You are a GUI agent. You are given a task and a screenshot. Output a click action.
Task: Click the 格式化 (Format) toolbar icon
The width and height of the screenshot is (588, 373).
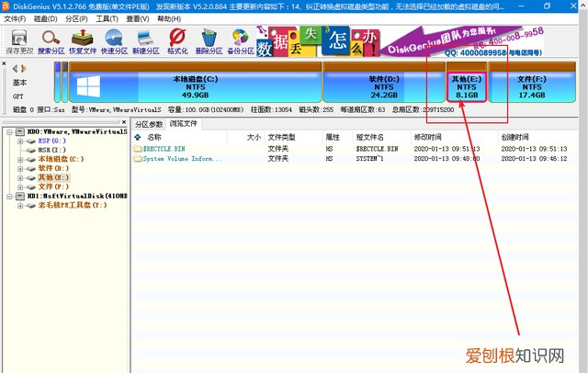(x=177, y=41)
